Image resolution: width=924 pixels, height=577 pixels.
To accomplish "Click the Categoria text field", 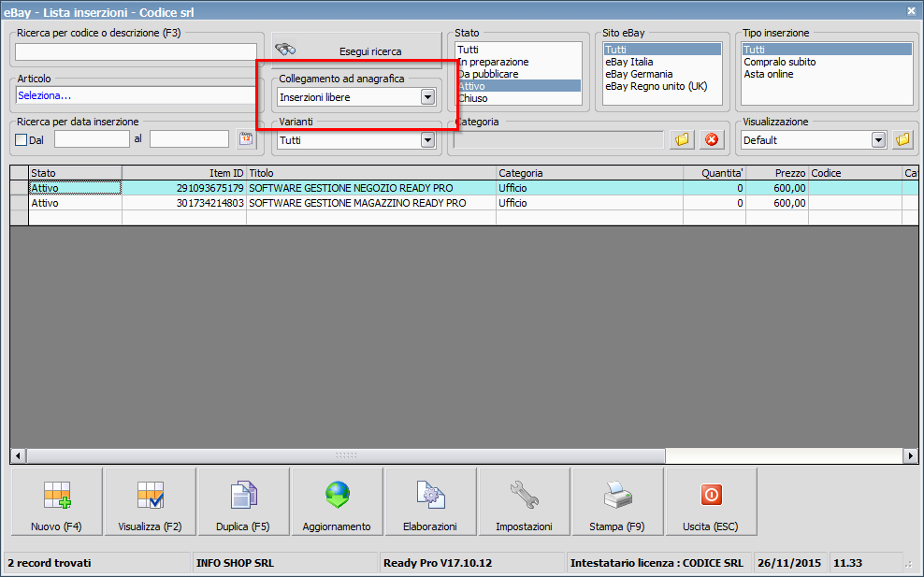I will click(x=558, y=140).
